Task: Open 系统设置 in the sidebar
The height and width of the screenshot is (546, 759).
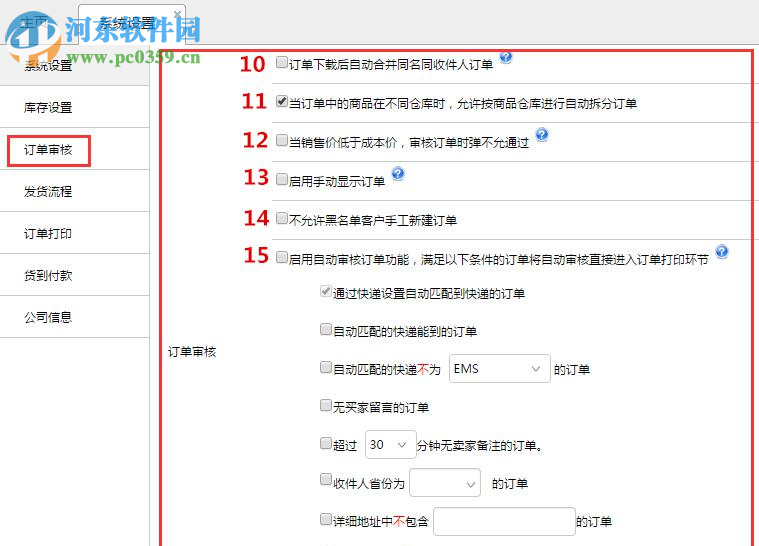Action: tap(75, 65)
